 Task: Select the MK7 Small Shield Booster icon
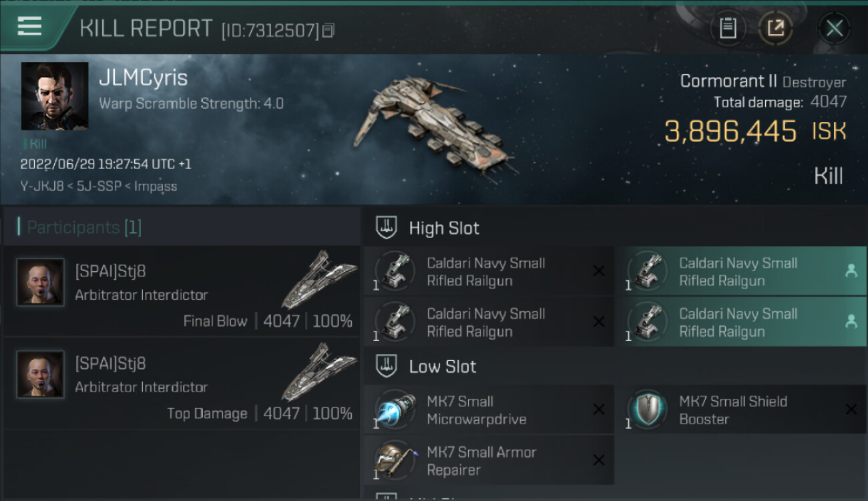tap(648, 409)
